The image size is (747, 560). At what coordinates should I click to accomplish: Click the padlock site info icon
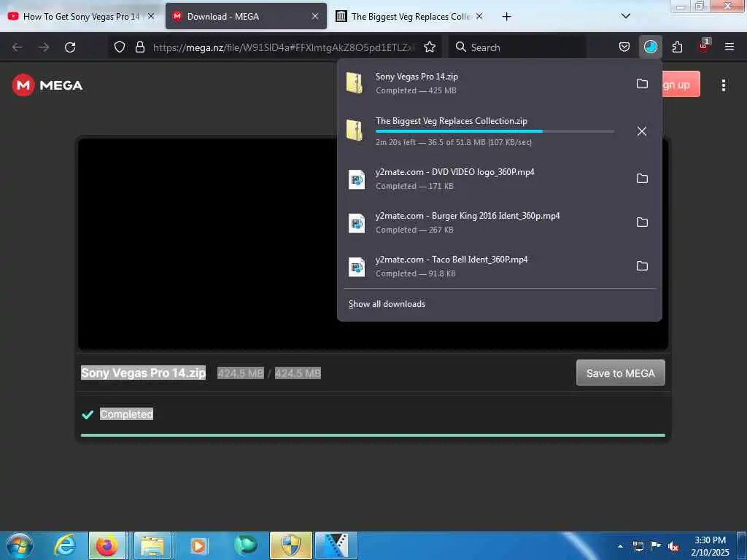pyautogui.click(x=139, y=47)
